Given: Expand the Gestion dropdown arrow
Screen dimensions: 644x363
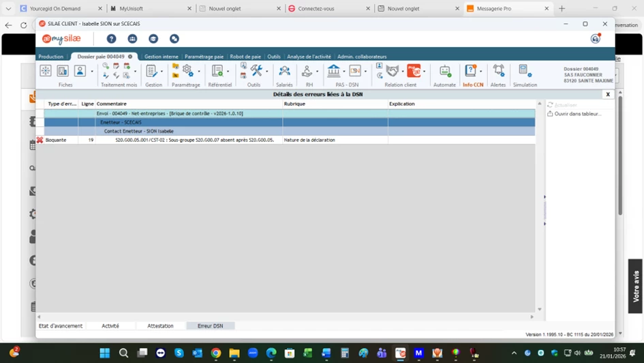Looking at the screenshot, I should tap(162, 72).
